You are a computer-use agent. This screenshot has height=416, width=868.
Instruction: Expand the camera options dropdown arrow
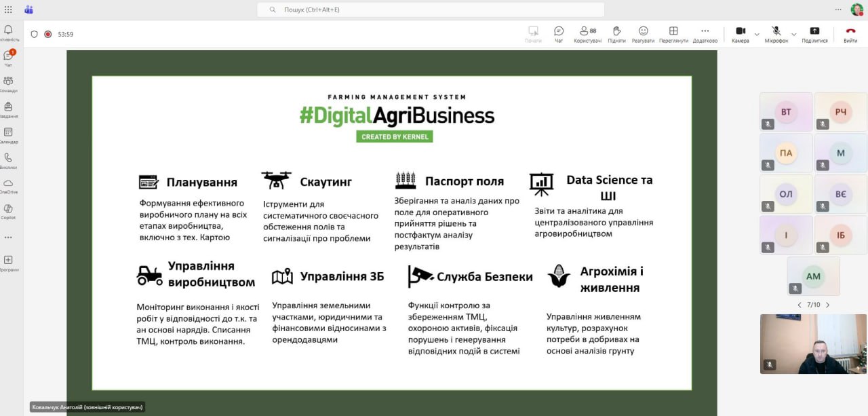757,34
